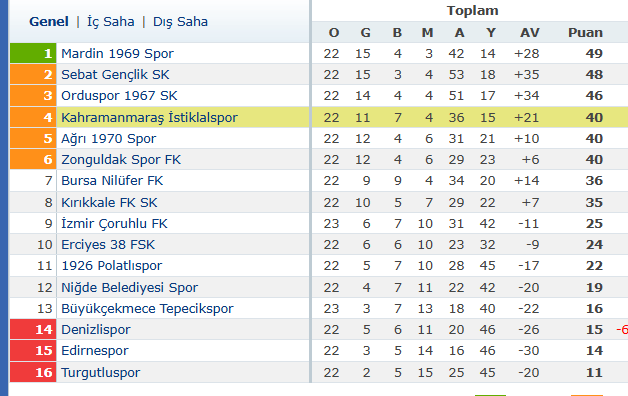Select Erciyes 38 FSK team link
The height and width of the screenshot is (396, 628).
108,245
